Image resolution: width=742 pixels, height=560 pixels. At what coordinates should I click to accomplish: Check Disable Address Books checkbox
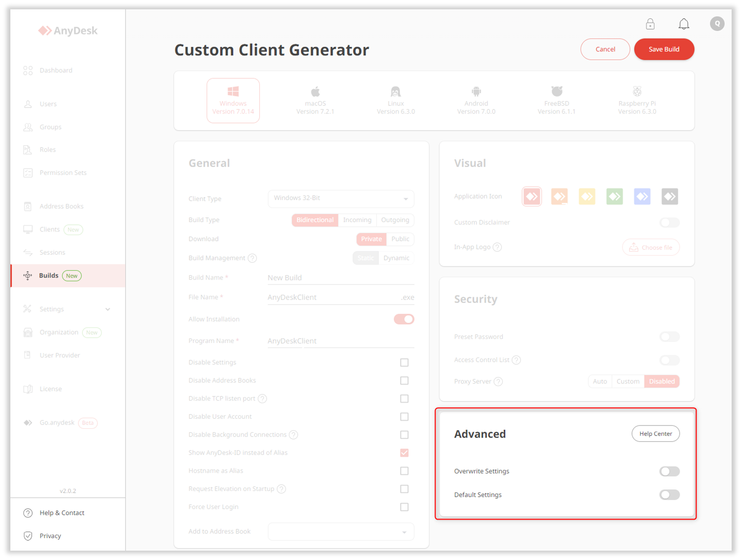[x=404, y=380]
